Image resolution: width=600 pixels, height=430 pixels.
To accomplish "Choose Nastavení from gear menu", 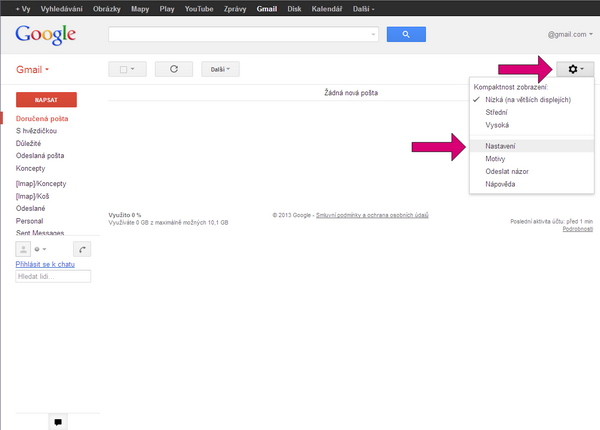I will pyautogui.click(x=532, y=146).
